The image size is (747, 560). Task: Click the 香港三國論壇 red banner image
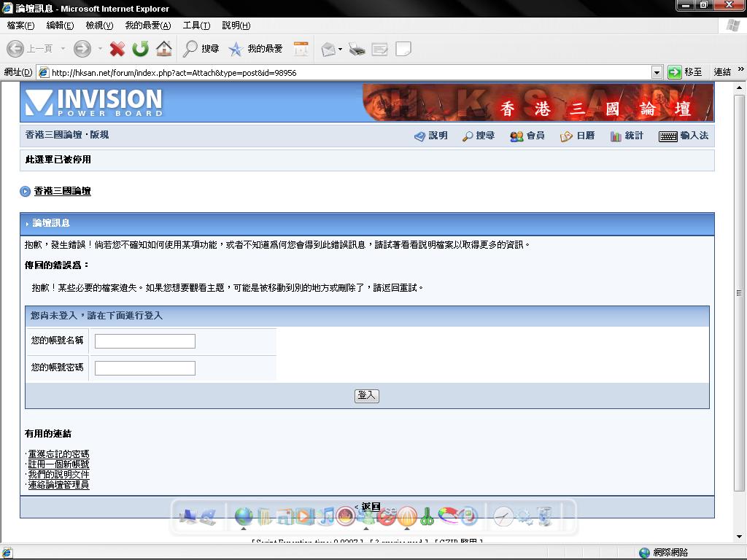pyautogui.click(x=538, y=102)
